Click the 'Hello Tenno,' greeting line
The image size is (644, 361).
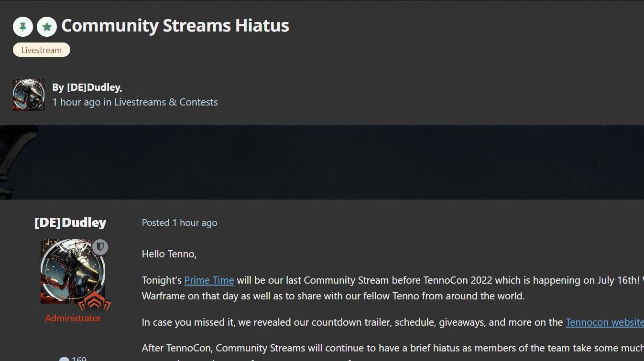(x=169, y=254)
